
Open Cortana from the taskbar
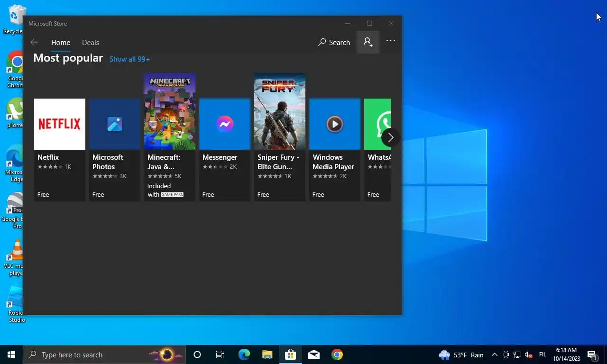197,355
